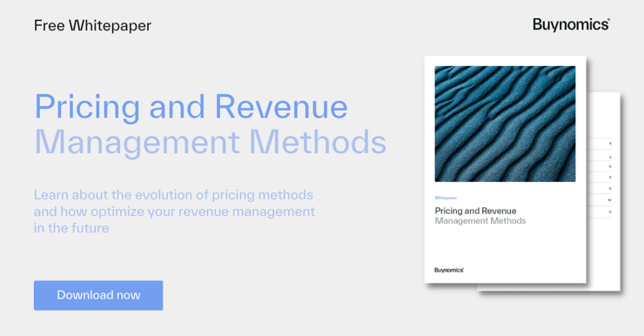This screenshot has width=644, height=336.
Task: Select page number 6 on the contents page
Action: point(610,167)
